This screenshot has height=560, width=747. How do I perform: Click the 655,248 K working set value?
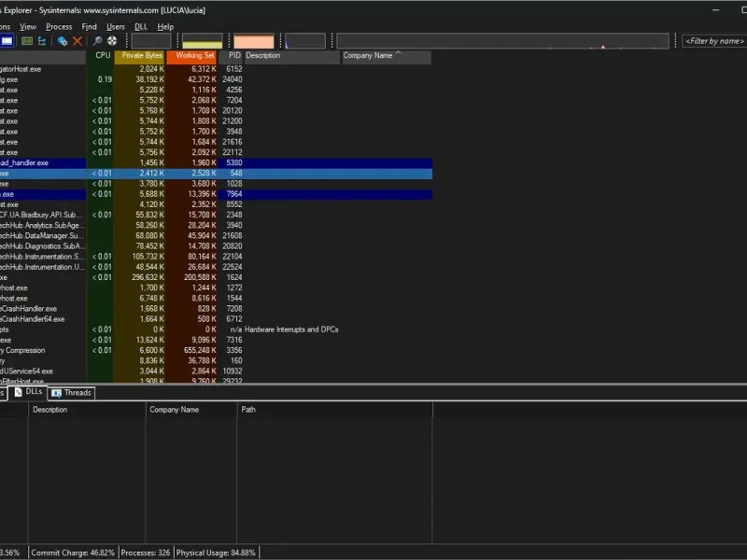(200, 351)
